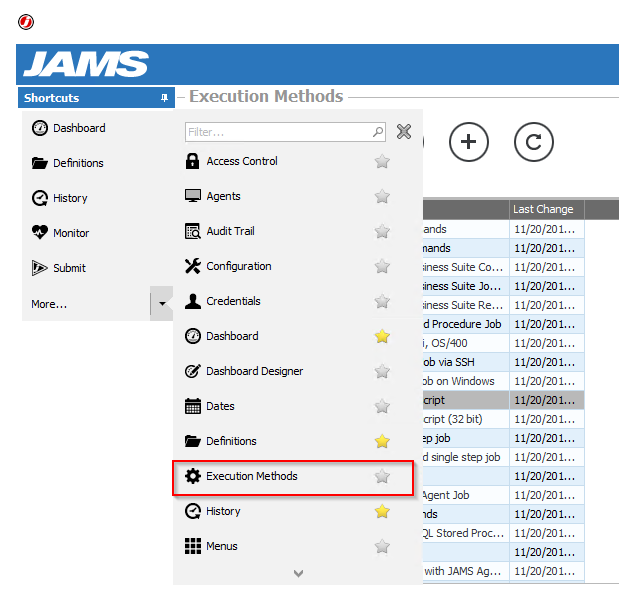Click the Menus grid icon
The width and height of the screenshot is (619, 604).
pos(193,546)
